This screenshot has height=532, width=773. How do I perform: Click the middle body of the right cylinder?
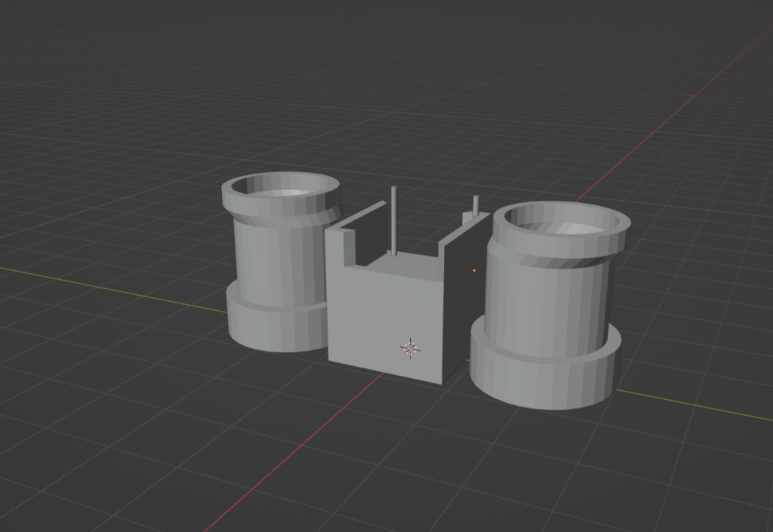tap(544, 302)
